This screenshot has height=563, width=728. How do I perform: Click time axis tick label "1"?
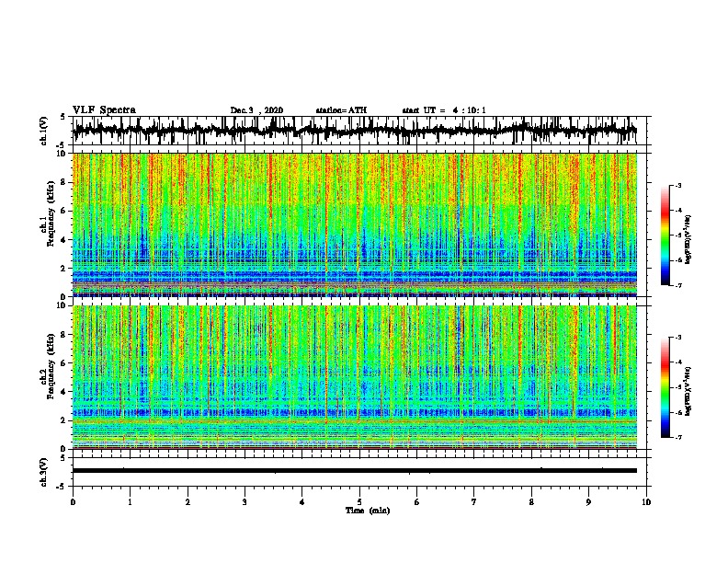coord(130,502)
